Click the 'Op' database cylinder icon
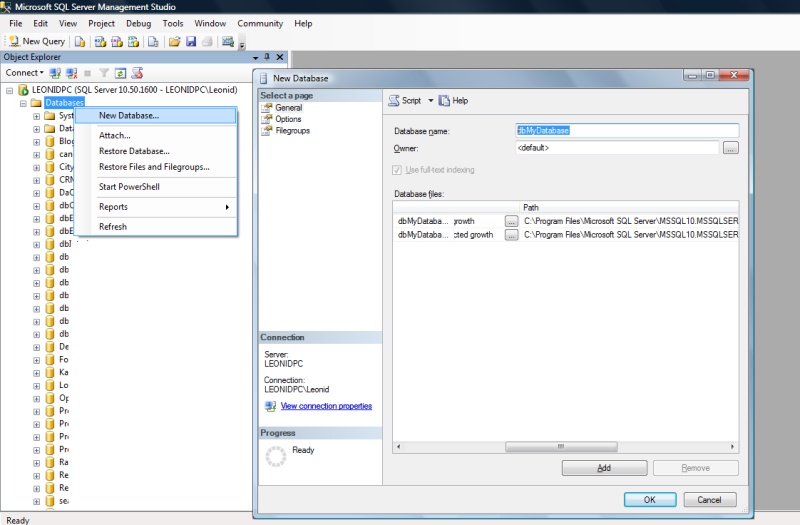Image resolution: width=800 pixels, height=525 pixels. point(49,398)
